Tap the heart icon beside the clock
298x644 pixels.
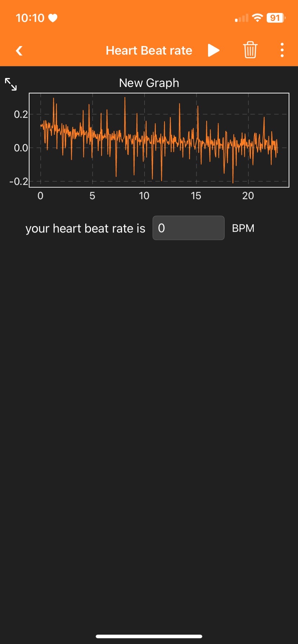point(53,18)
